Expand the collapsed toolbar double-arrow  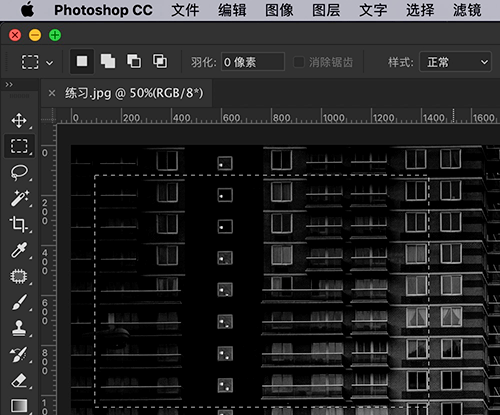click(x=9, y=85)
